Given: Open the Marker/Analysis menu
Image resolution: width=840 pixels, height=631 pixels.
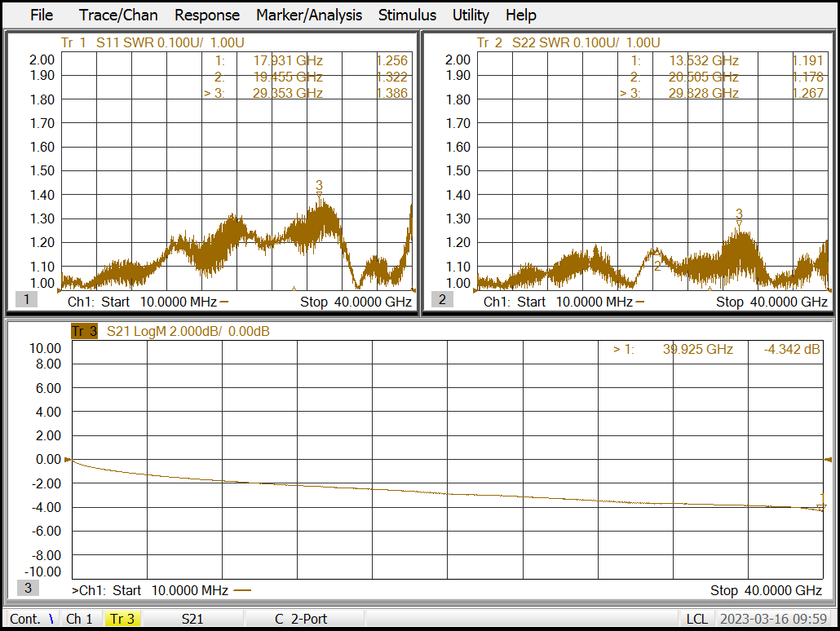Looking at the screenshot, I should click(x=309, y=15).
